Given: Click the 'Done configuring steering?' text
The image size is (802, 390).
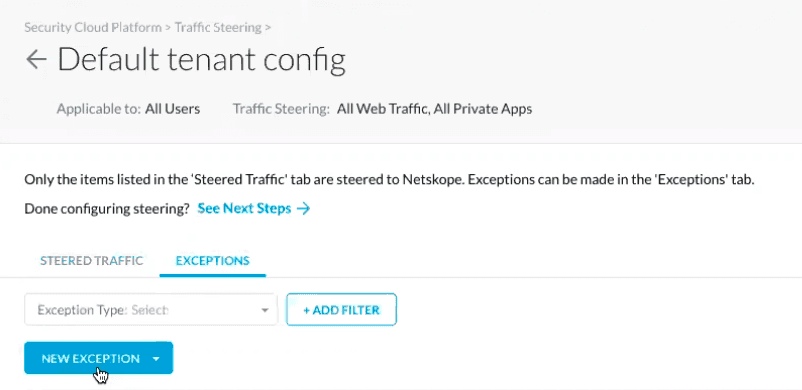Looking at the screenshot, I should tap(107, 209).
